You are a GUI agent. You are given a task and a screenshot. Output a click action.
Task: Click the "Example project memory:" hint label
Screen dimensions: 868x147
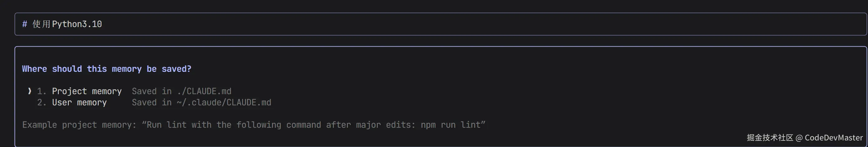[x=79, y=125]
